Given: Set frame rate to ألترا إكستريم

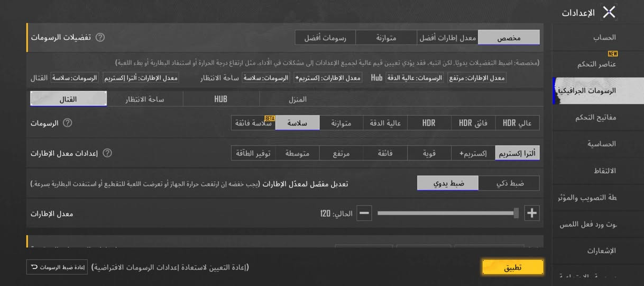Looking at the screenshot, I should pos(517,153).
